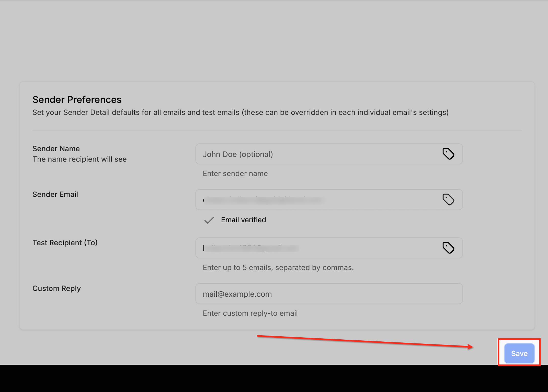Image resolution: width=548 pixels, height=392 pixels.
Task: Click the Test Recipient (To) label
Action: (x=65, y=243)
